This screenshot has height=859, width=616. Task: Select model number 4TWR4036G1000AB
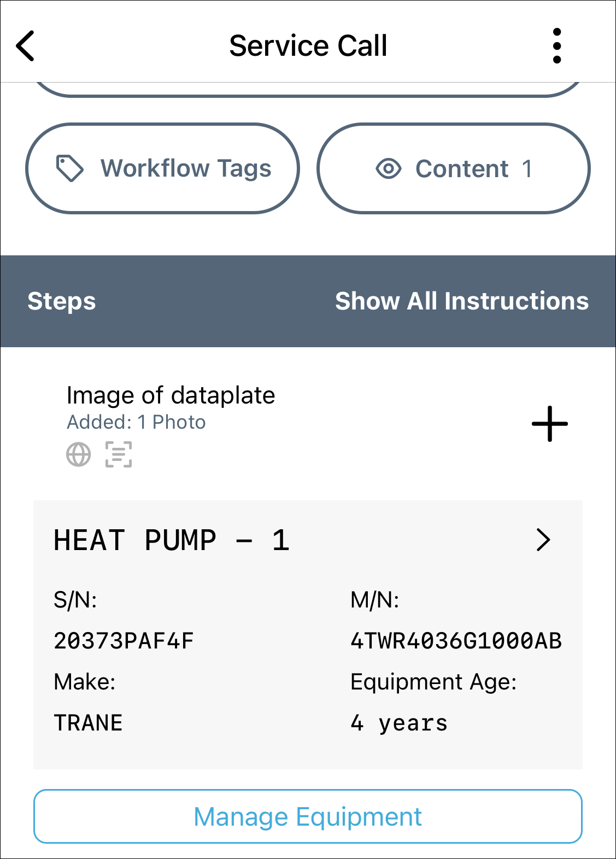click(x=456, y=641)
